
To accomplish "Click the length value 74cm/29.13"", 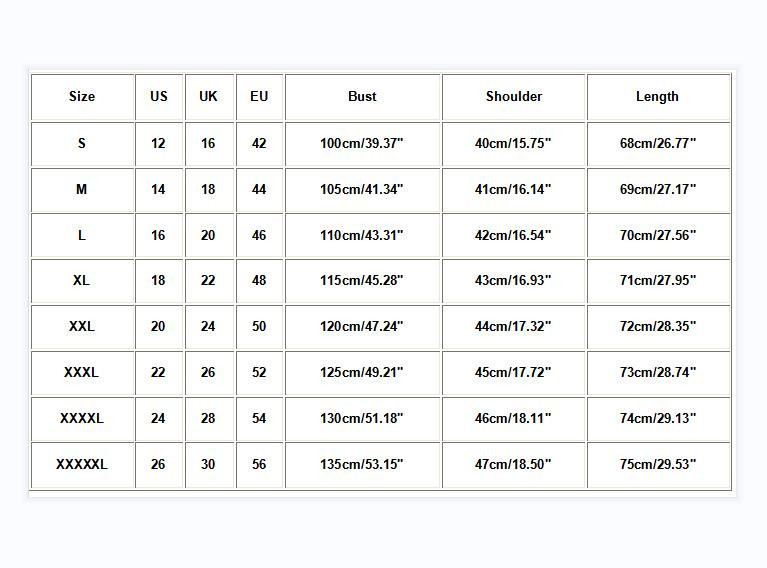I will tap(658, 418).
